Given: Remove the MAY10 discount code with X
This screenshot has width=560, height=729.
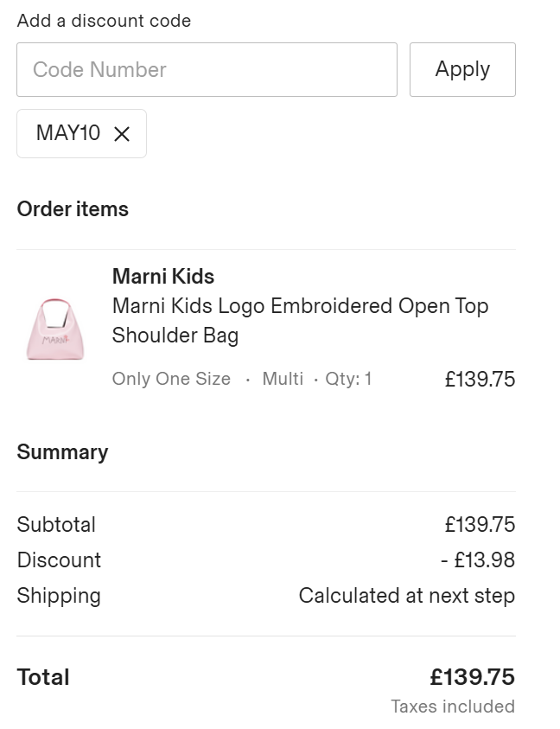Looking at the screenshot, I should point(122,134).
